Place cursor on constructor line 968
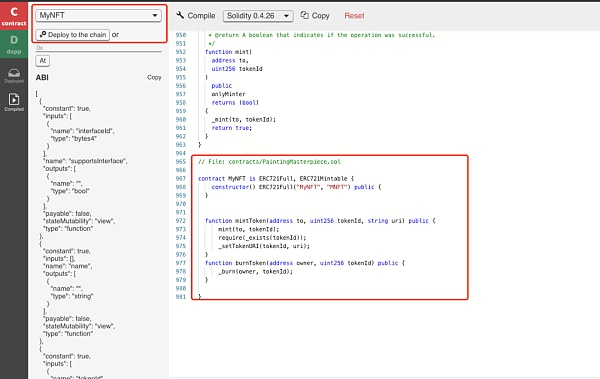 [296, 187]
